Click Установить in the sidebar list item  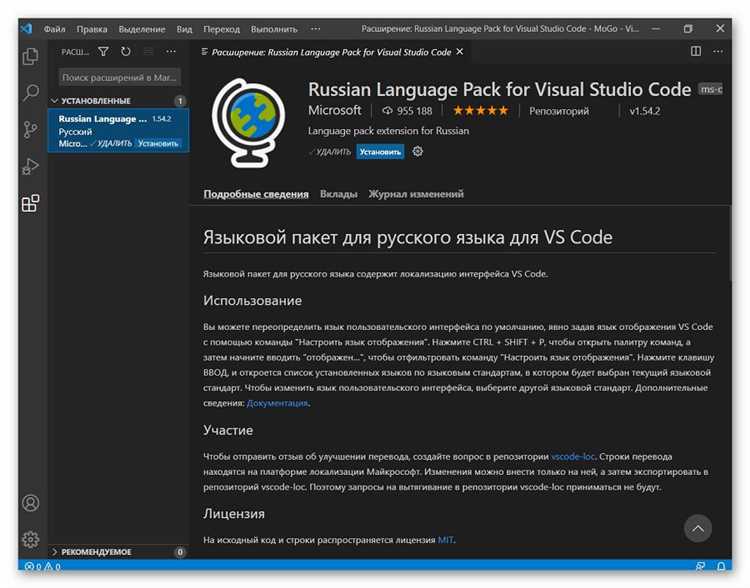(158, 143)
